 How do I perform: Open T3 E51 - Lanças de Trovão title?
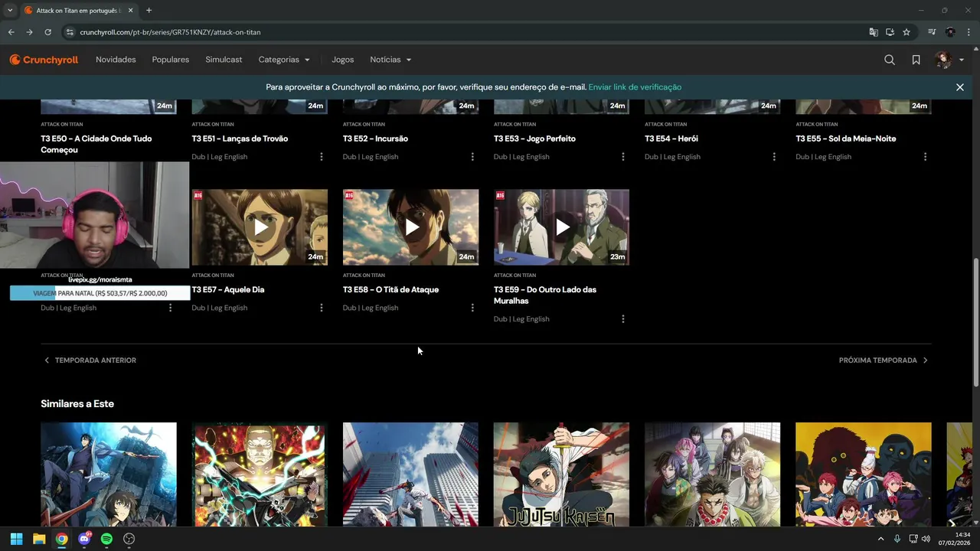tap(240, 139)
